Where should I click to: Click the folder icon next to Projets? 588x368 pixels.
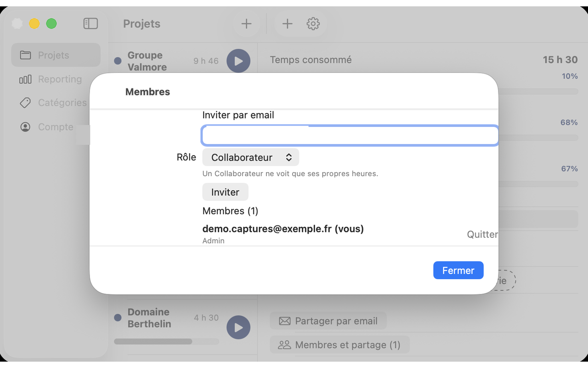26,55
